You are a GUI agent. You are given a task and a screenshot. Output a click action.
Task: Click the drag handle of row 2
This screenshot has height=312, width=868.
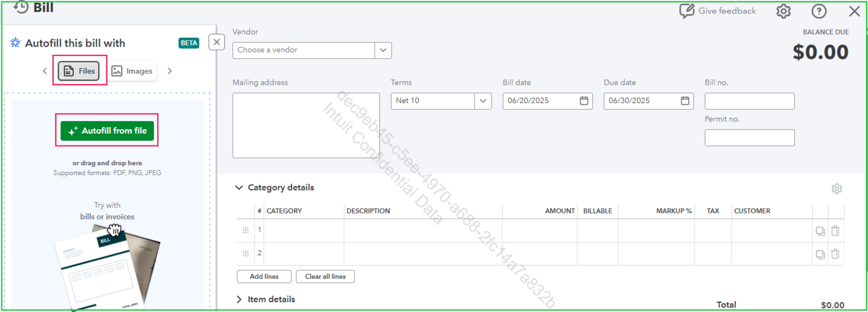pyautogui.click(x=245, y=254)
